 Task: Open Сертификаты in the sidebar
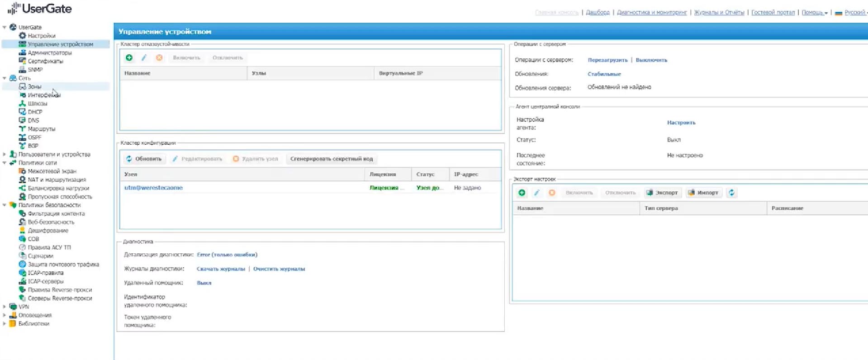tap(46, 61)
